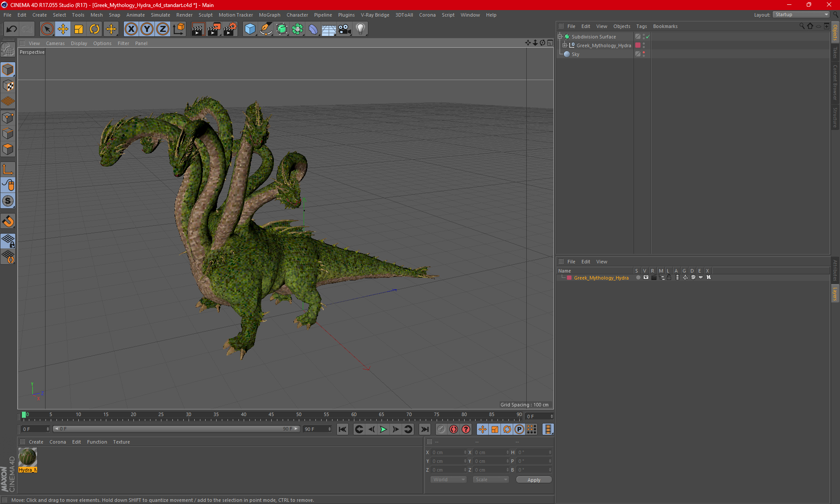Viewport: 840px width, 504px height.
Task: Open the Character menu
Action: click(297, 15)
